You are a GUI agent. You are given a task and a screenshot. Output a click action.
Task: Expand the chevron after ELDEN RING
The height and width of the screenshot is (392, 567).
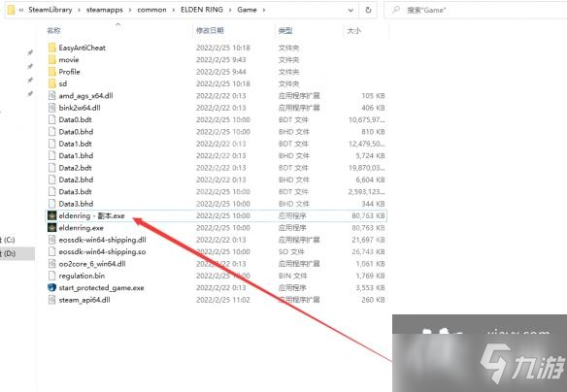230,10
